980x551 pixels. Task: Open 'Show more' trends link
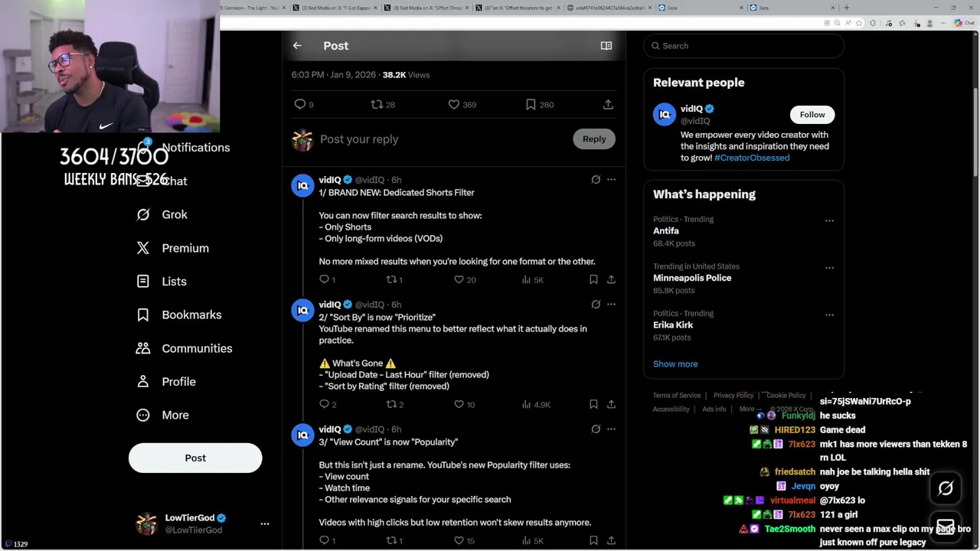click(x=675, y=364)
